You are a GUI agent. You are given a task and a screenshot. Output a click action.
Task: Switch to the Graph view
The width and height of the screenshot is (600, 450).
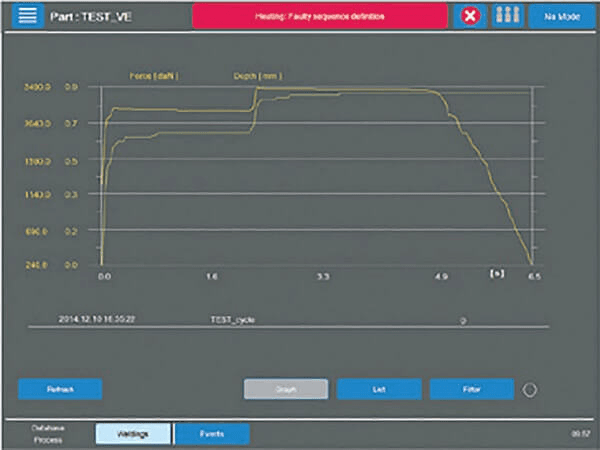coord(286,389)
